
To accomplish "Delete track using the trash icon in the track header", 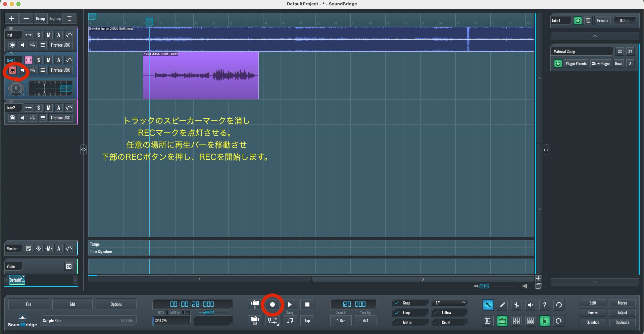I will tap(69, 18).
